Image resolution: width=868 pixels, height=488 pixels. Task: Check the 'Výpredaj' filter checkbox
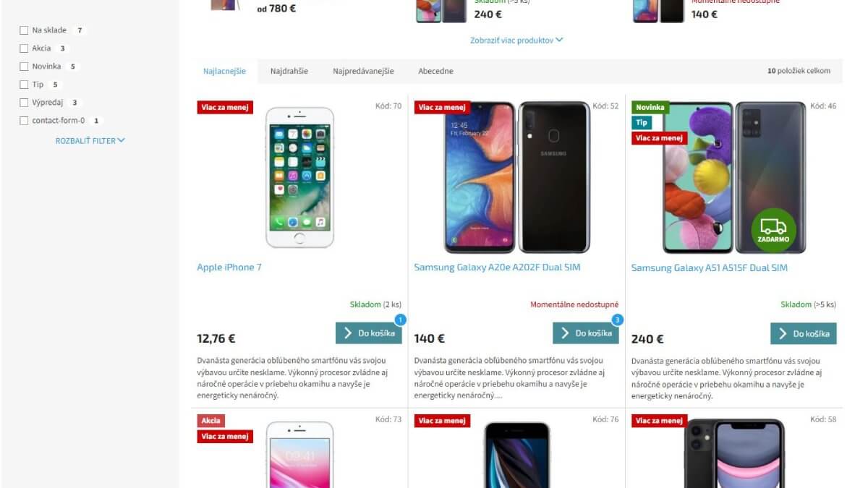24,103
